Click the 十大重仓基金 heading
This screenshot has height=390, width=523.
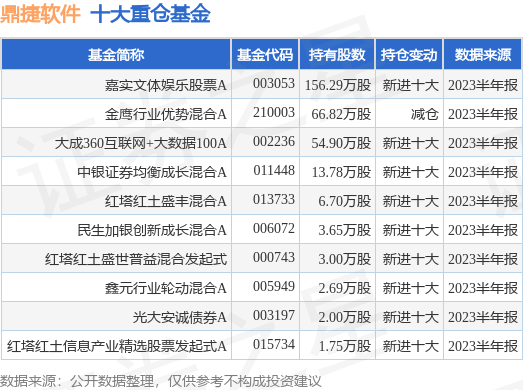(150, 14)
